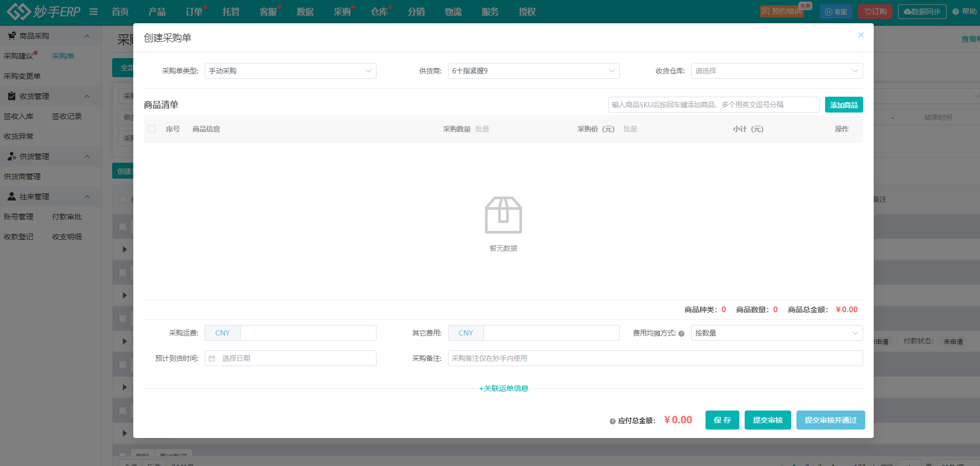
Task: Click the 客服 blue button in header
Action: (836, 12)
